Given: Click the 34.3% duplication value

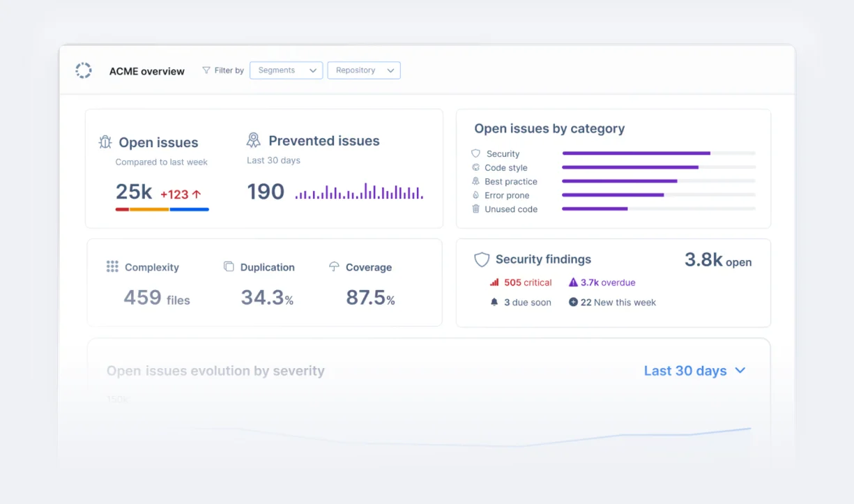Looking at the screenshot, I should tap(267, 298).
